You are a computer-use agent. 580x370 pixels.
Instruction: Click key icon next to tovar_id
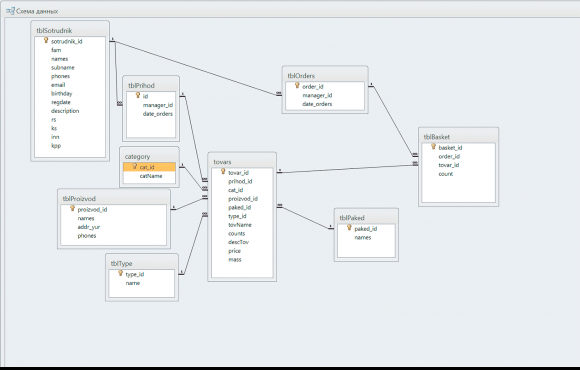pos(223,171)
